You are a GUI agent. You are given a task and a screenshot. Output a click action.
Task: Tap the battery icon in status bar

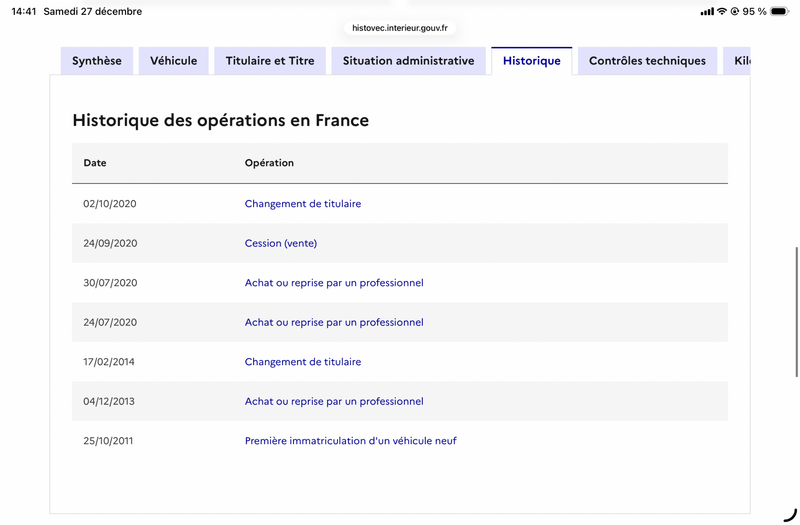click(x=779, y=12)
